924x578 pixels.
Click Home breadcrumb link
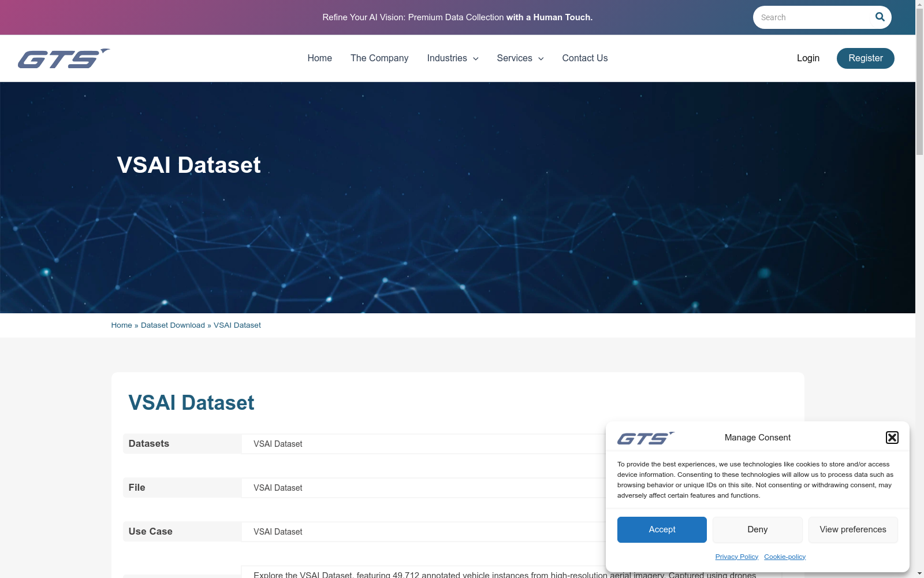(x=121, y=325)
